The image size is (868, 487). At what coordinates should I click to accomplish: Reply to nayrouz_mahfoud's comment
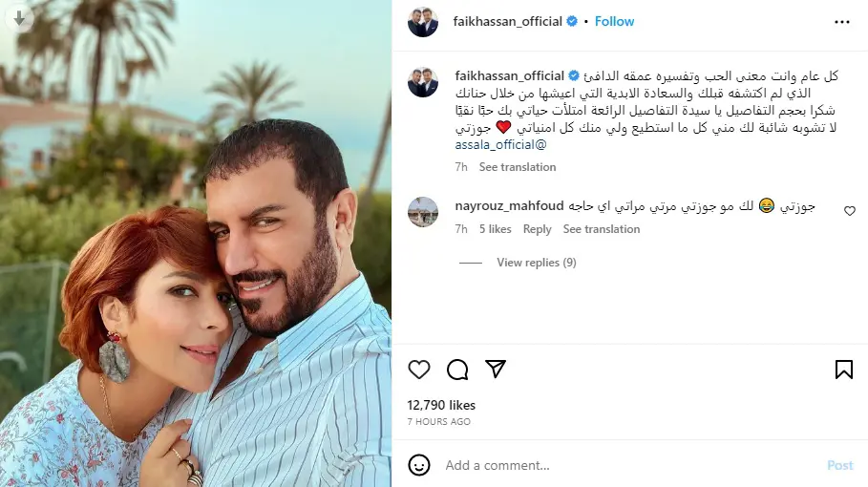pos(537,229)
